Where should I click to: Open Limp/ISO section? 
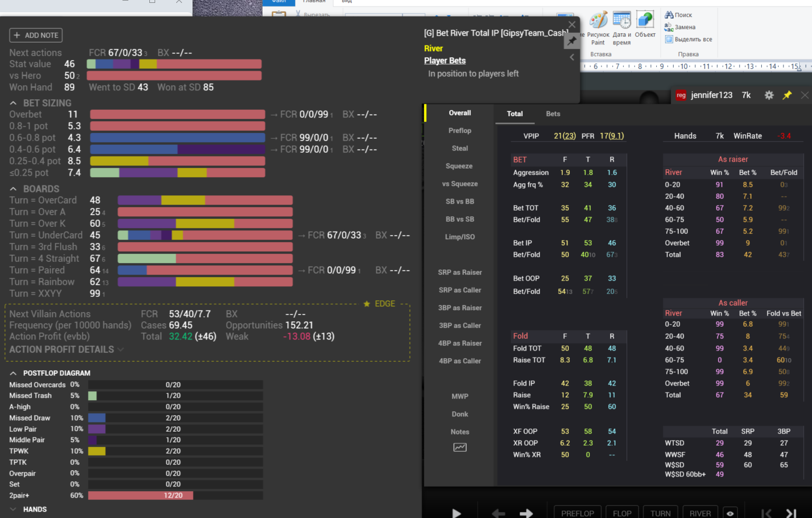tap(460, 237)
